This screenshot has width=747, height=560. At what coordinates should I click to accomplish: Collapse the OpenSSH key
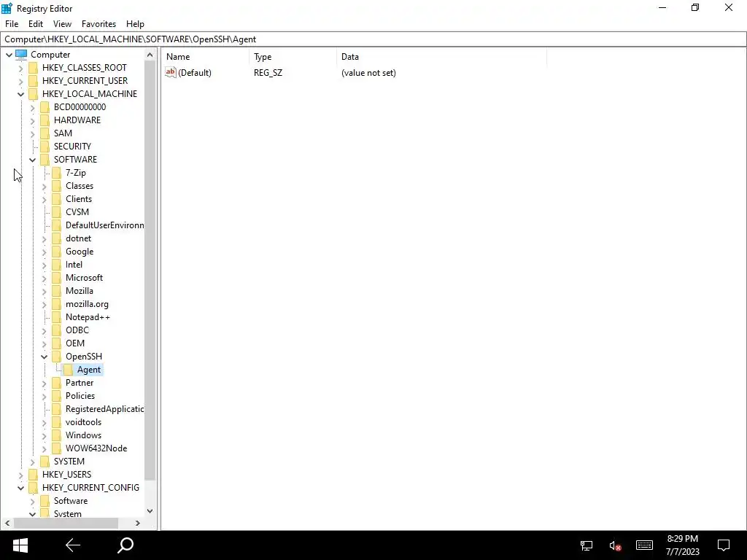click(44, 357)
